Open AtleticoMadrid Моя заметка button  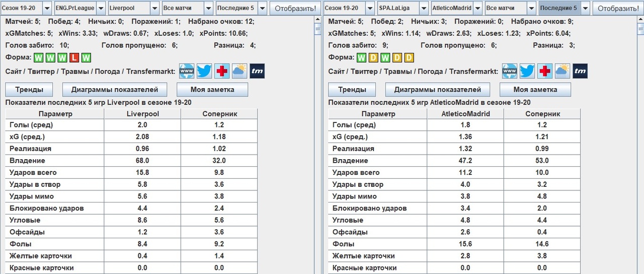click(x=535, y=90)
